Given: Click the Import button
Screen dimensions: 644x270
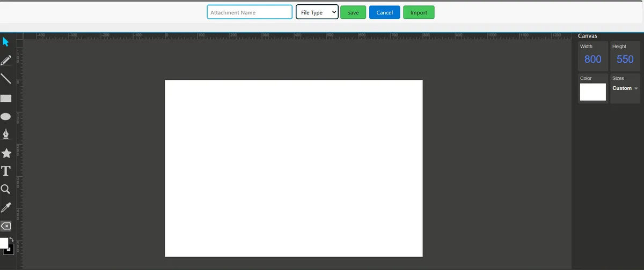Looking at the screenshot, I should pyautogui.click(x=419, y=12).
